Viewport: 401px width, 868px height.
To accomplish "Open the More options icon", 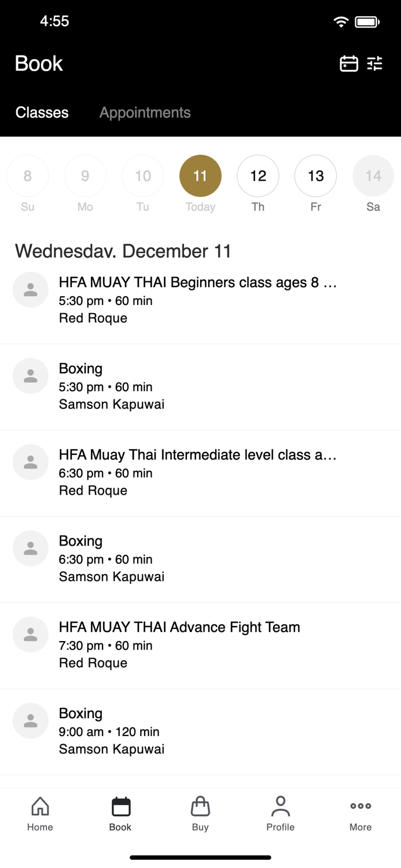I will click(360, 806).
